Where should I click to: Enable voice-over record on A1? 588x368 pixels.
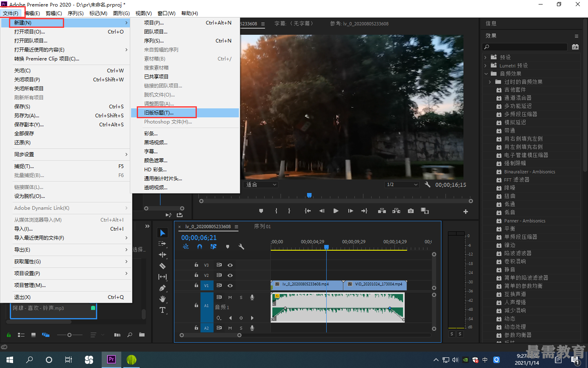(252, 297)
